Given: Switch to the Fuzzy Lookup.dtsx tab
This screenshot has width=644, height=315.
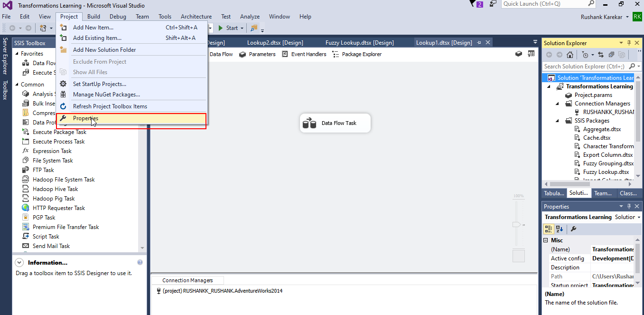Looking at the screenshot, I should [360, 42].
